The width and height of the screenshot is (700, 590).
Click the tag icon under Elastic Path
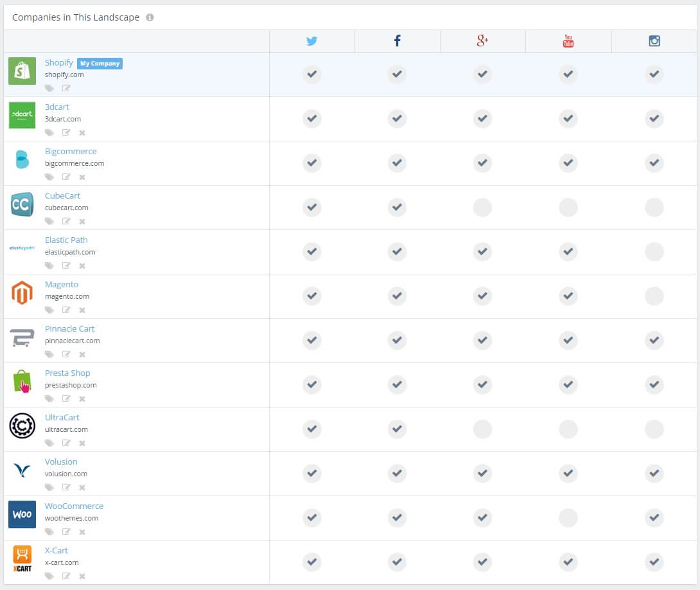(49, 265)
